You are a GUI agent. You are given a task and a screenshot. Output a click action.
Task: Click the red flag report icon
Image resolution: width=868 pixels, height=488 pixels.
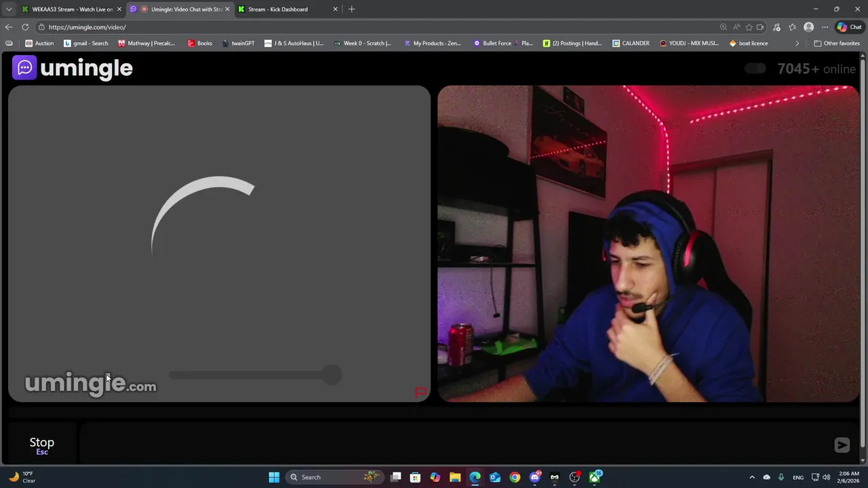(x=421, y=392)
